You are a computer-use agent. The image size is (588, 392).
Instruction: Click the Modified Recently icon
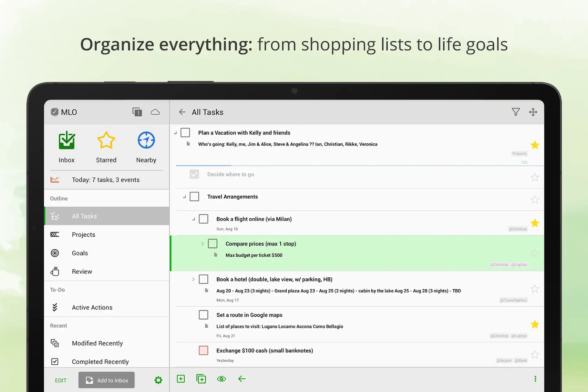[x=55, y=343]
